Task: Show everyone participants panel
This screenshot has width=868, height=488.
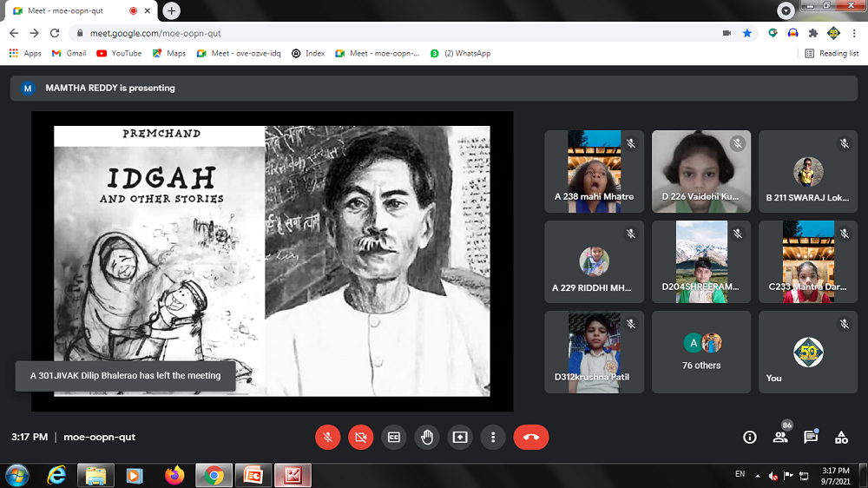Action: [780, 438]
